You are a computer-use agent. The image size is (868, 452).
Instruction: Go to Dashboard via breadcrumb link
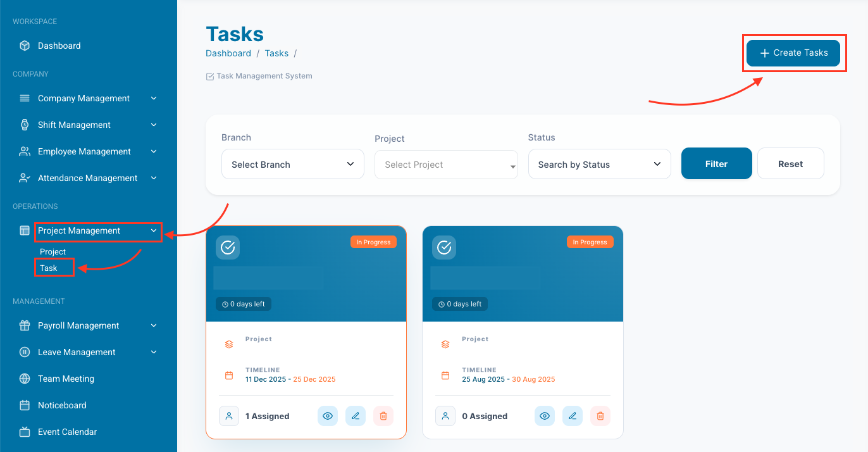point(228,53)
